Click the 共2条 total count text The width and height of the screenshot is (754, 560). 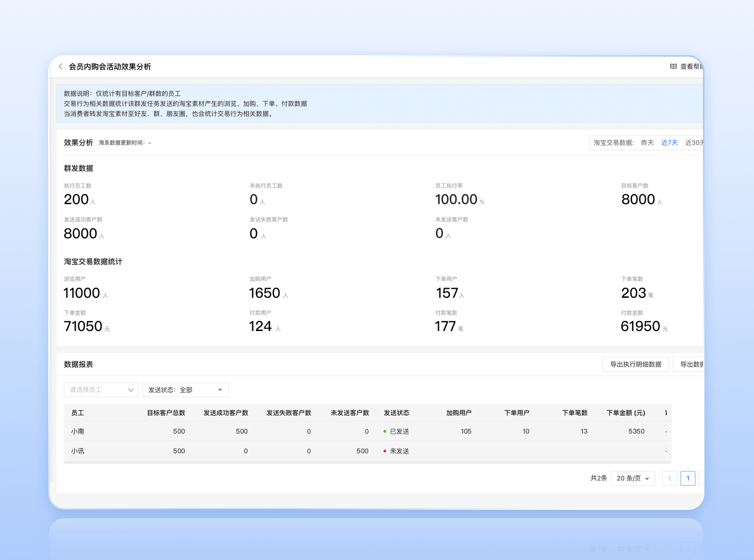[599, 478]
